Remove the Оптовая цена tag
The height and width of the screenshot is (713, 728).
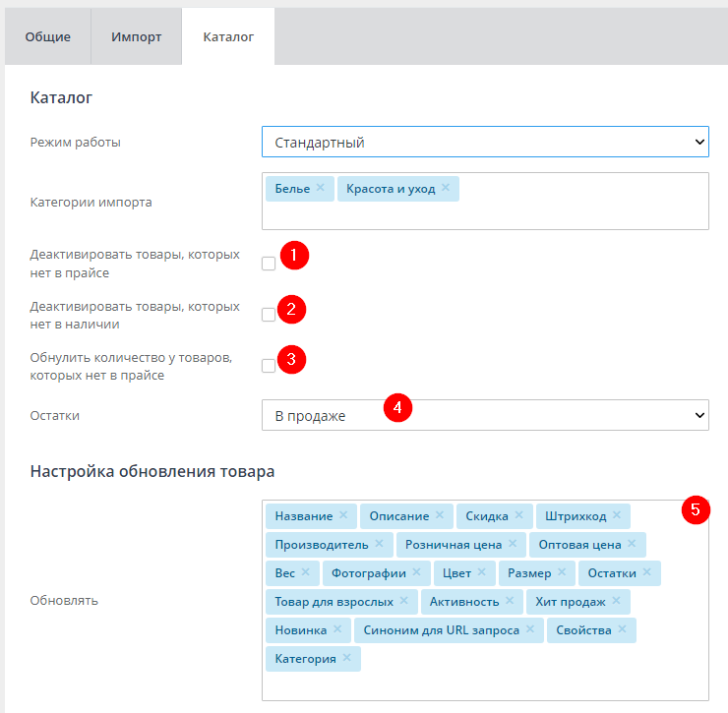(x=632, y=545)
